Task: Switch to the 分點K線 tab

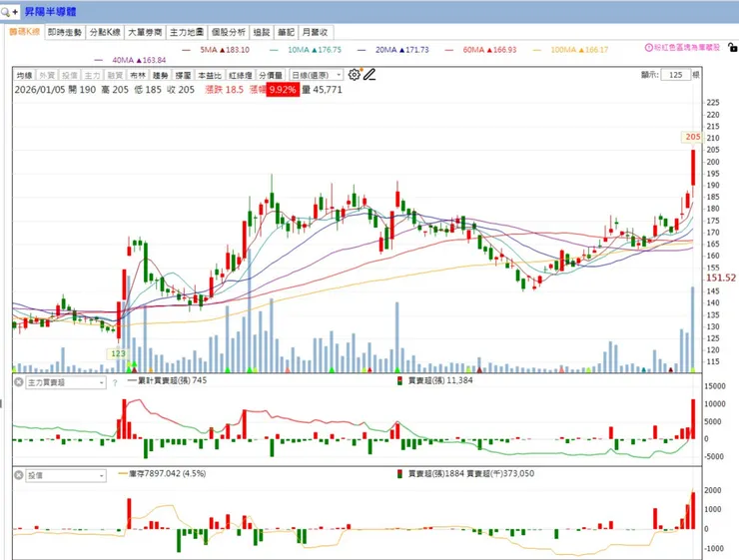Action: [105, 32]
